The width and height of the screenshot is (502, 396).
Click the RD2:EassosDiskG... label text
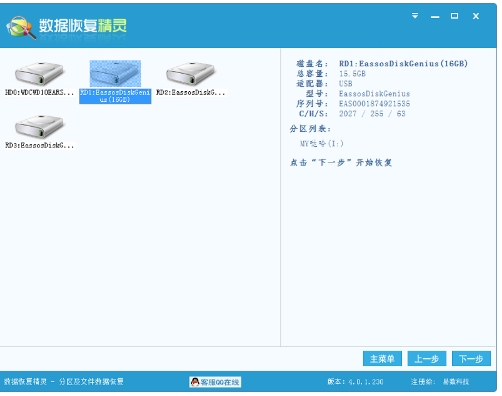point(191,92)
